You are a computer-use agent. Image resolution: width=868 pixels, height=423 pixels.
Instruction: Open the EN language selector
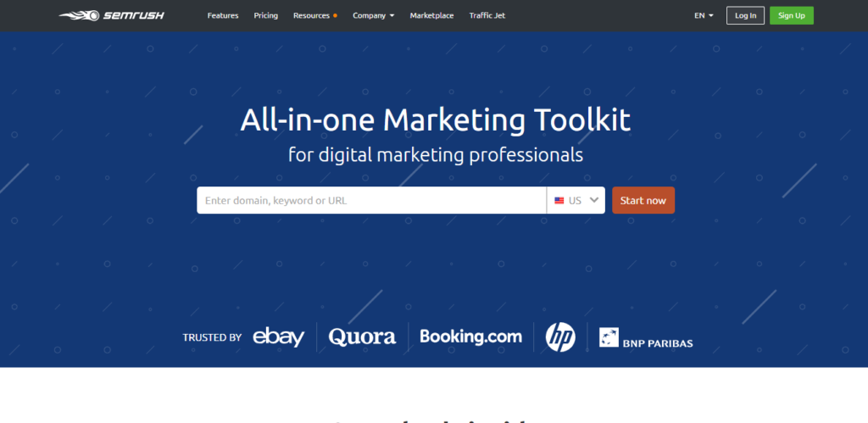[x=704, y=15]
